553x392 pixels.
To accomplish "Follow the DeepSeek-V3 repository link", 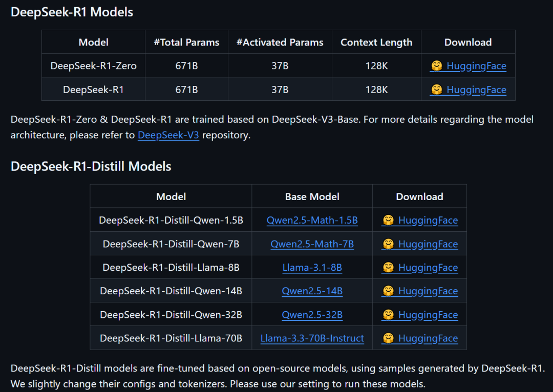I will click(168, 135).
